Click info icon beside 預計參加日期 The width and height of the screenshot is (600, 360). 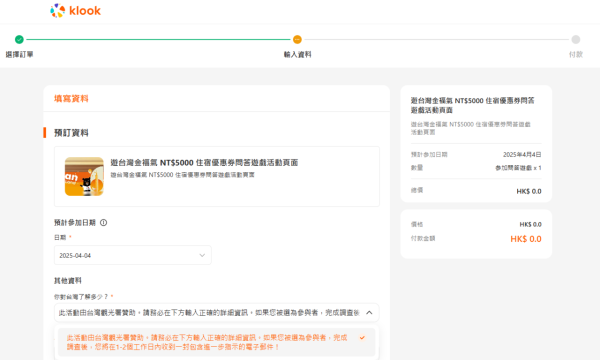pos(103,223)
